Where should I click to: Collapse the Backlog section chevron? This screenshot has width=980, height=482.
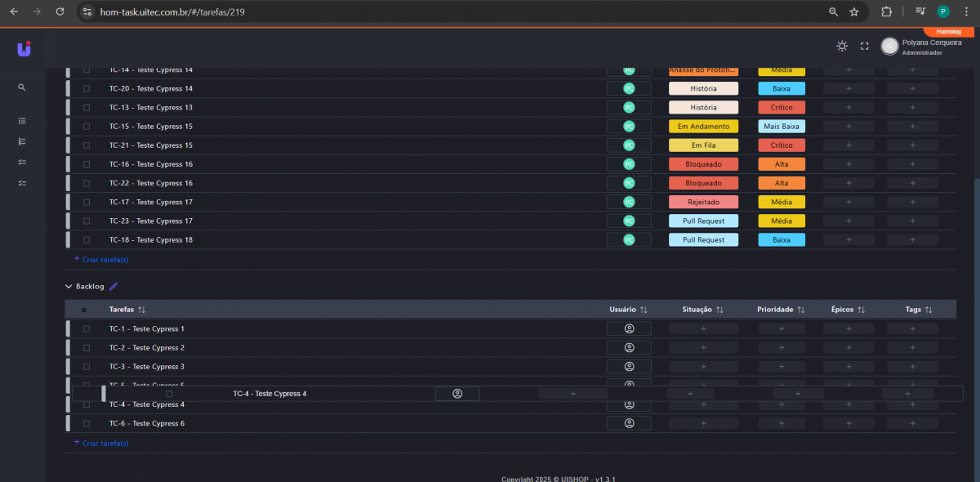tap(69, 287)
